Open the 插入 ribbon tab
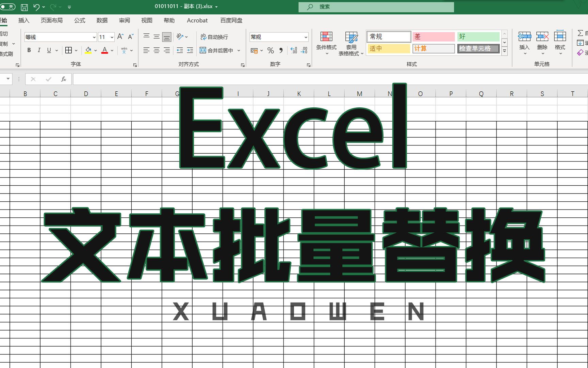Viewport: 588px width, 368px height. [x=24, y=20]
